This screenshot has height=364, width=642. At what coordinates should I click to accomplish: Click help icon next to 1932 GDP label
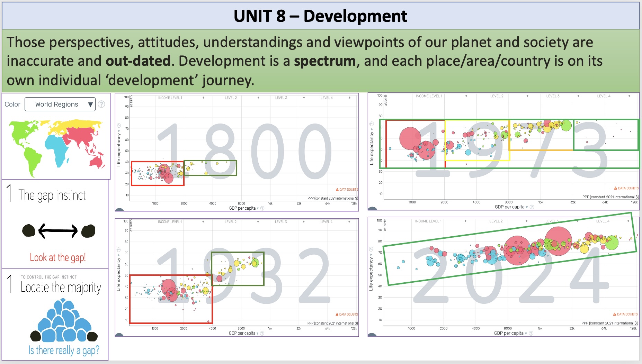click(262, 333)
